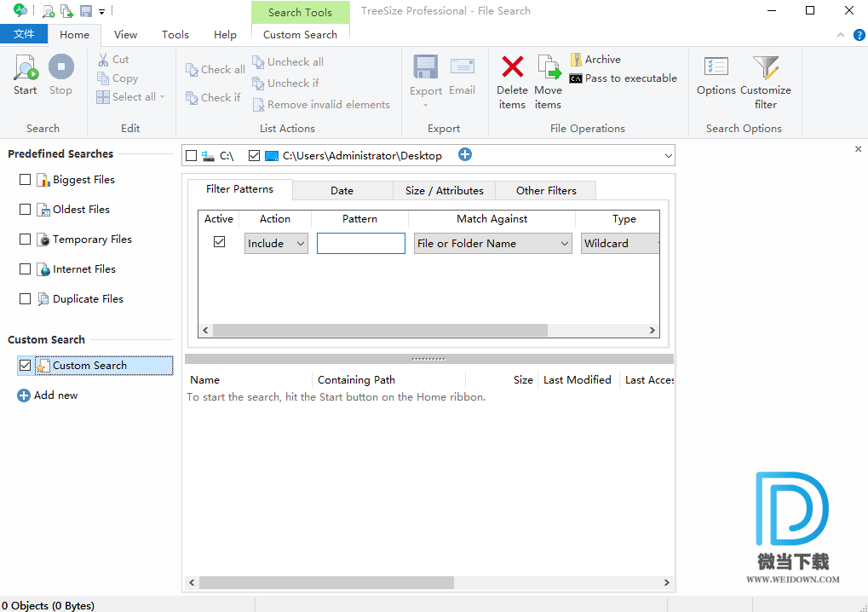This screenshot has width=868, height=612.
Task: Open the Wildcard type dropdown
Action: click(620, 243)
